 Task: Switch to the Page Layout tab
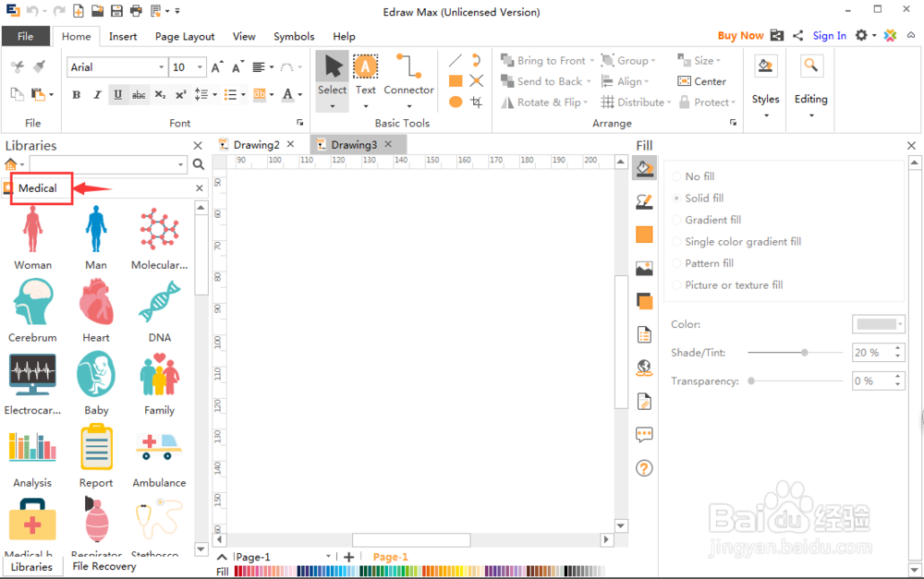pos(185,37)
